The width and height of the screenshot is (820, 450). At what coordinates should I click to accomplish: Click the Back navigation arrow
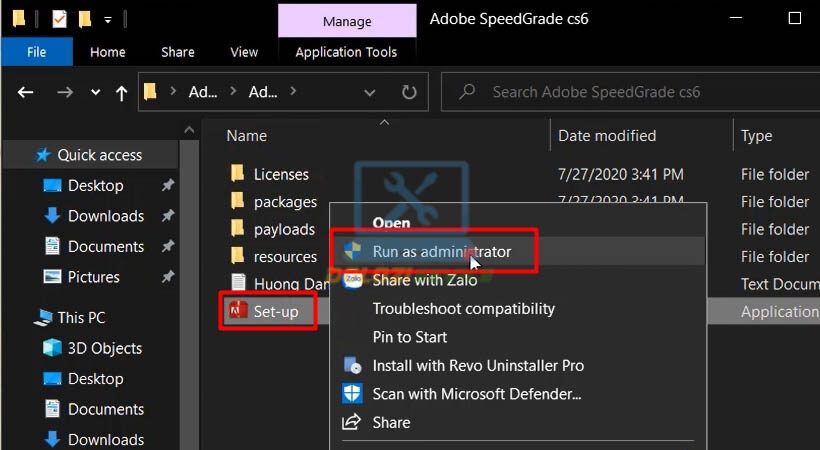(x=26, y=92)
